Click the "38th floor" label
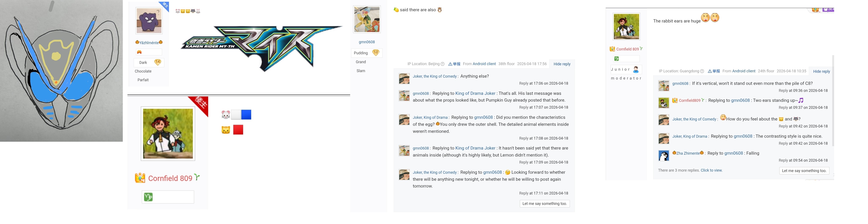The width and height of the screenshot is (868, 224). [506, 64]
